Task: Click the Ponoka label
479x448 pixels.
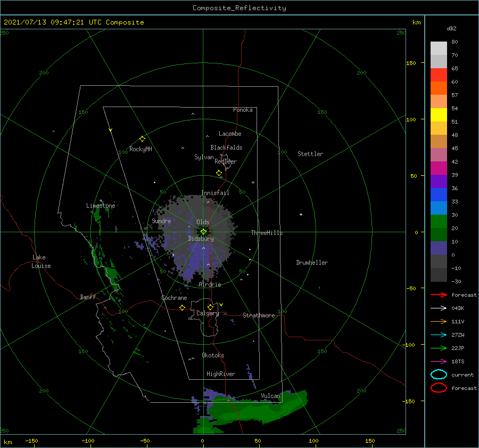Action: point(243,110)
